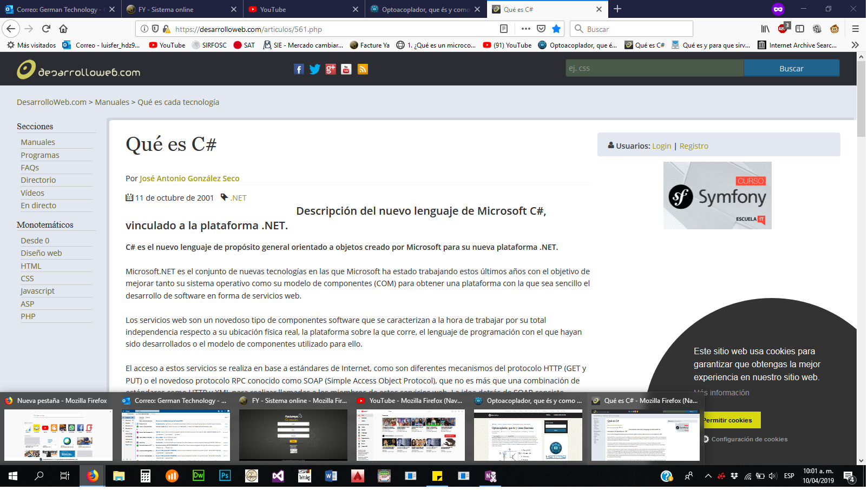
Task: Focus the Firefox Buscar search box
Action: pyautogui.click(x=632, y=29)
